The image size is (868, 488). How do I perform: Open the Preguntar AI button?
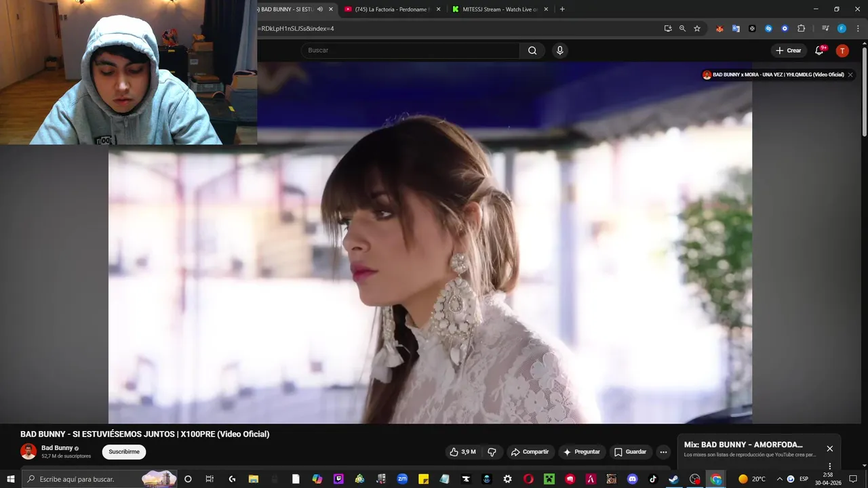click(x=582, y=451)
